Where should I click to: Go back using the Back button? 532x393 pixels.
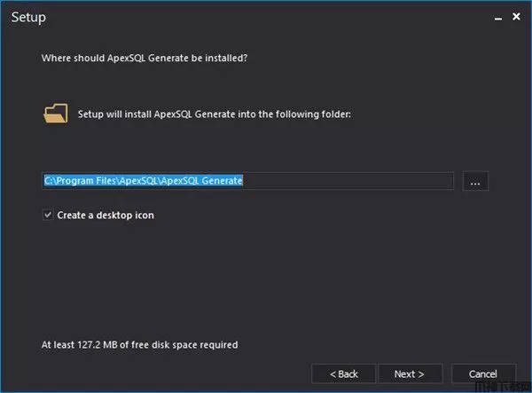(x=342, y=373)
